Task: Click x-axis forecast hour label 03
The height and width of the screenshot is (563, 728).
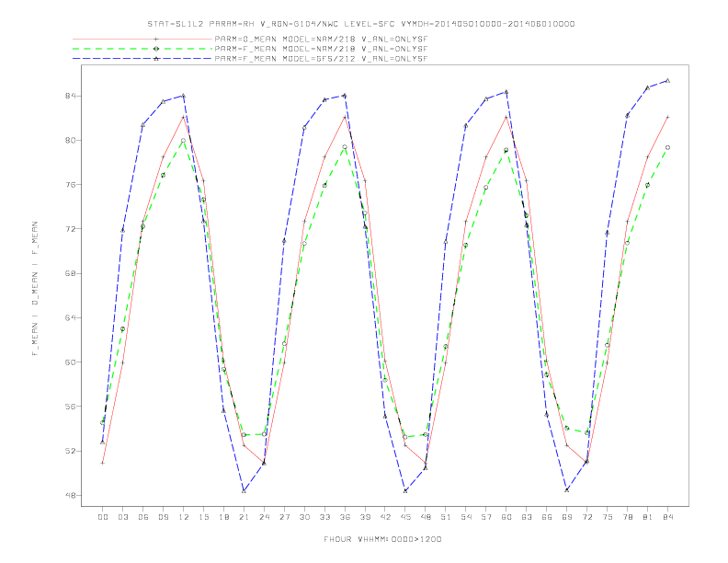Action: [x=123, y=517]
